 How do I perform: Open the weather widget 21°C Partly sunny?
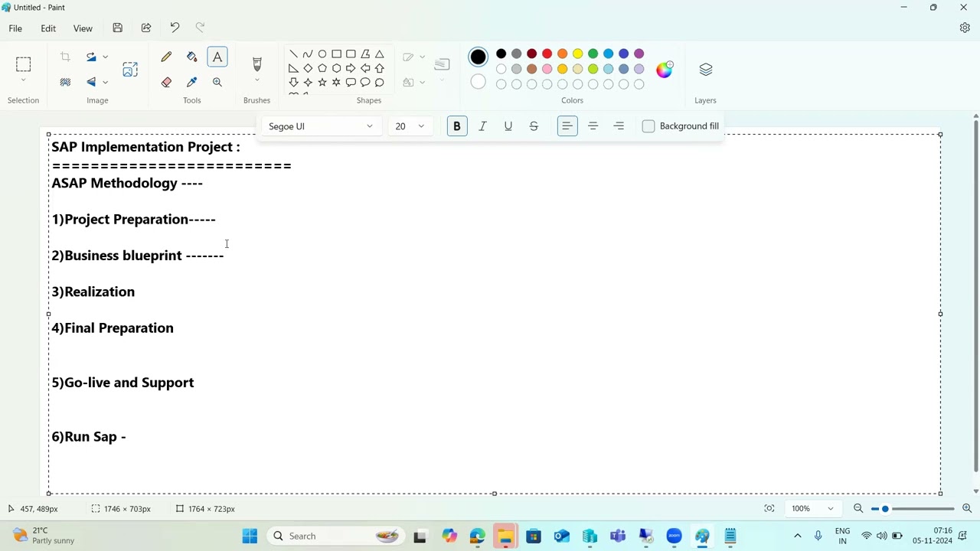44,536
